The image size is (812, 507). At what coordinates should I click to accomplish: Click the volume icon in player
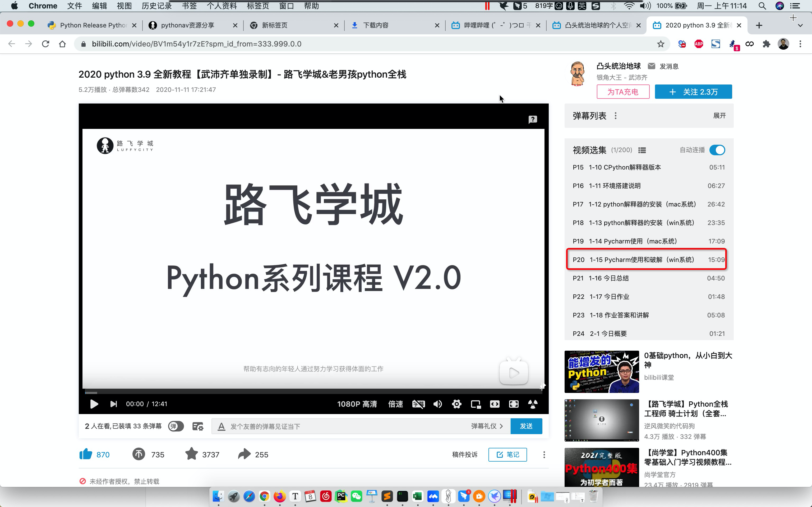click(x=437, y=404)
